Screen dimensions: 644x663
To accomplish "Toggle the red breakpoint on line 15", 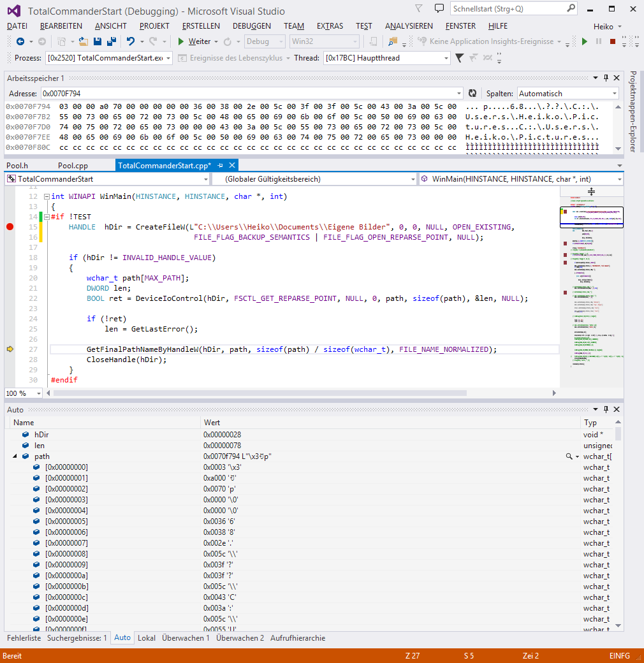I will (10, 227).
